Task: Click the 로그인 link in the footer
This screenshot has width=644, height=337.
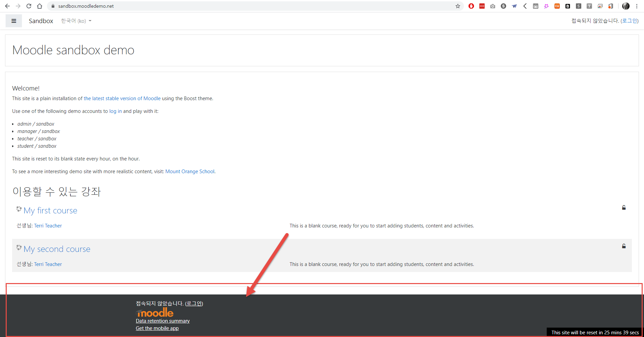Action: click(x=194, y=304)
